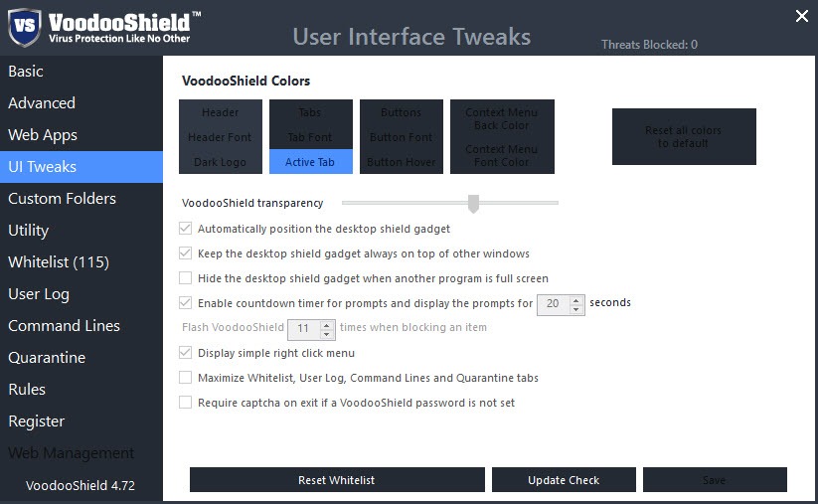
Task: Increase the prompt countdown seconds stepper
Action: [575, 300]
